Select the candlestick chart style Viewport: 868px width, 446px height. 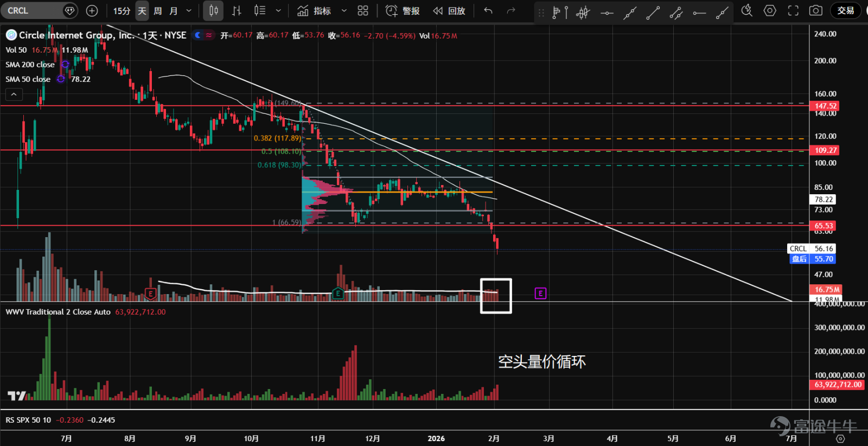pos(214,11)
